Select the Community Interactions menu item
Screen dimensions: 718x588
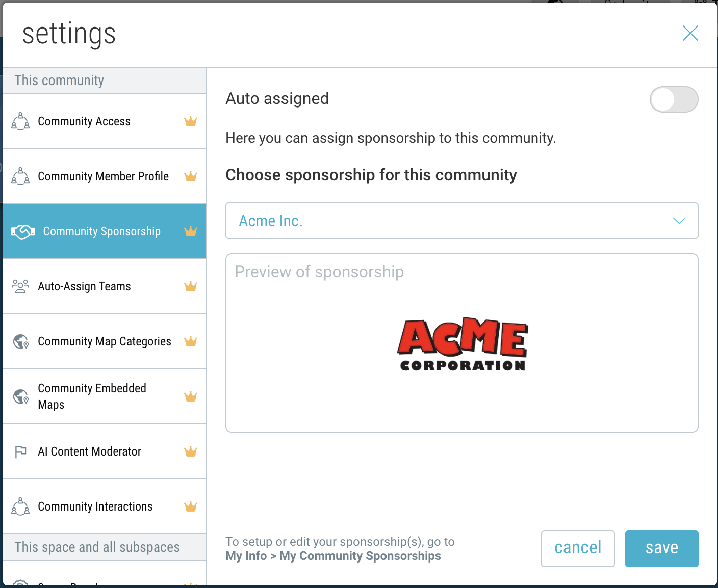click(x=105, y=506)
